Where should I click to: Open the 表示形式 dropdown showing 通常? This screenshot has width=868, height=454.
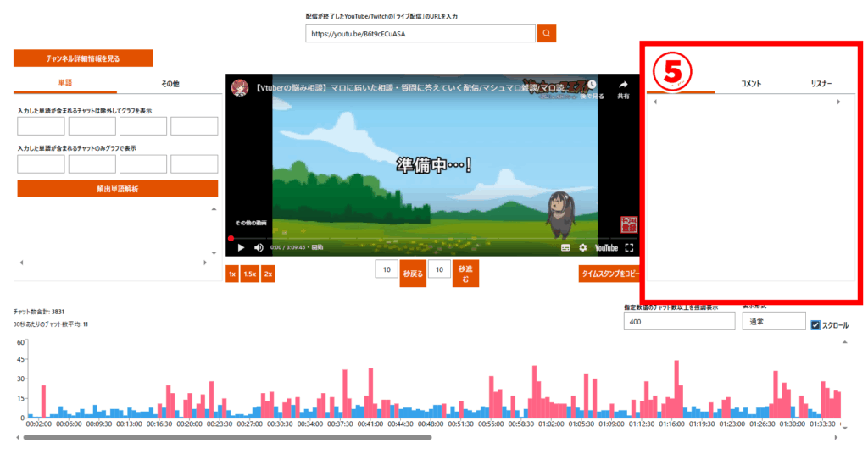pos(772,322)
